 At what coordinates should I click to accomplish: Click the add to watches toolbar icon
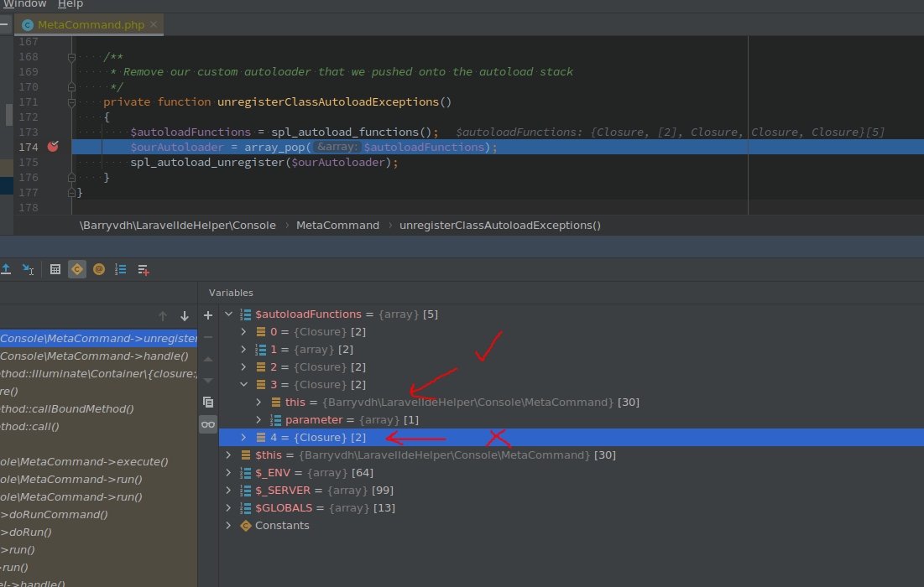click(x=144, y=270)
